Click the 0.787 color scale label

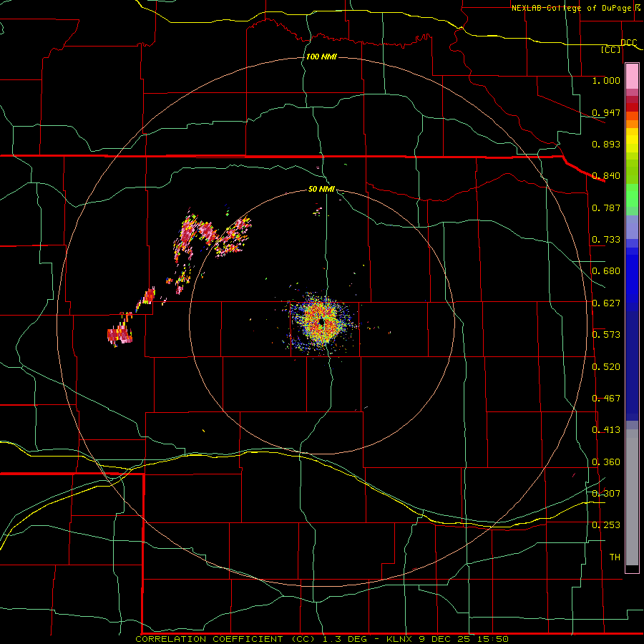606,208
